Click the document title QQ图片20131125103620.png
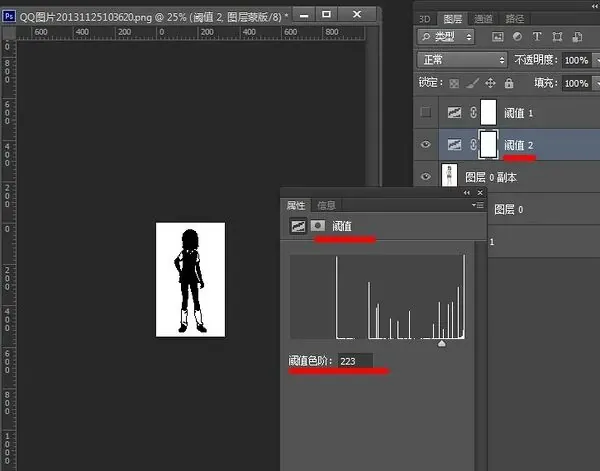600x471 pixels. pyautogui.click(x=85, y=17)
